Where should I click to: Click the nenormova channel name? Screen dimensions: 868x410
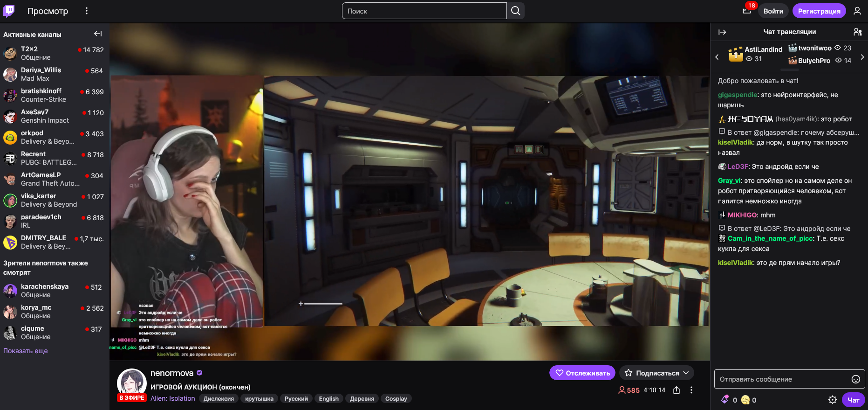point(172,373)
